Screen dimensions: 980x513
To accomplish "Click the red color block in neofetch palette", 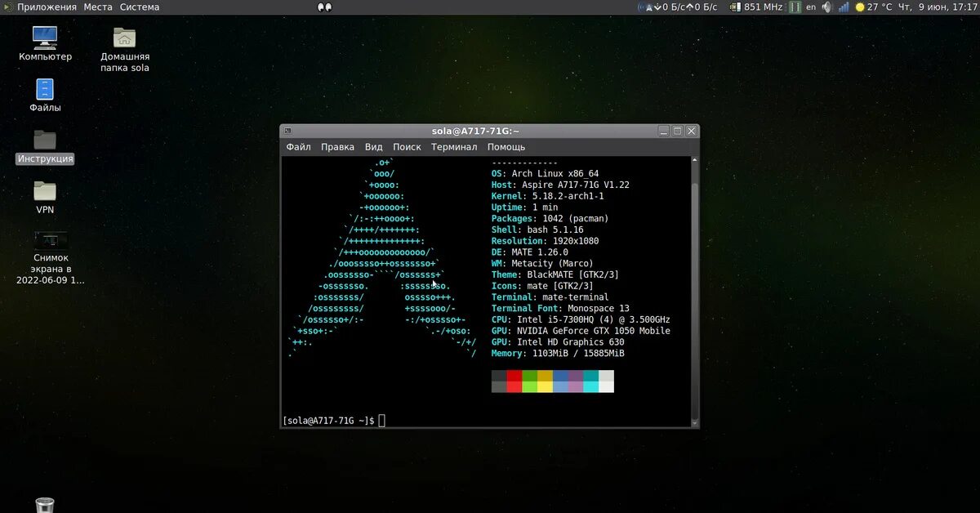I will point(514,381).
